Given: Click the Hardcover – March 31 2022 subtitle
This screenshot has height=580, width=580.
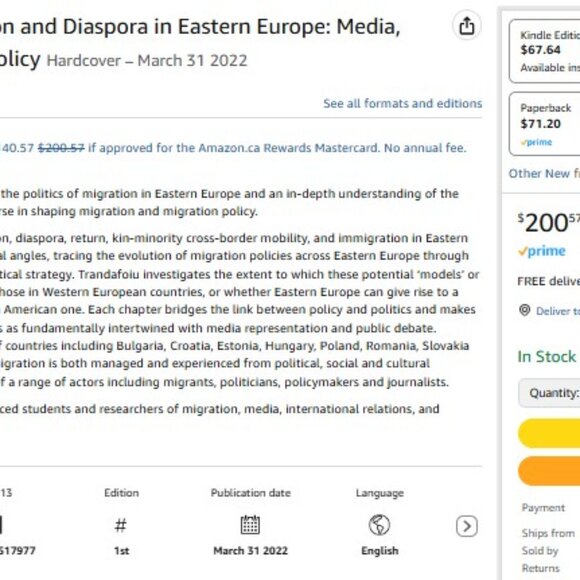Looking at the screenshot, I should (x=146, y=61).
